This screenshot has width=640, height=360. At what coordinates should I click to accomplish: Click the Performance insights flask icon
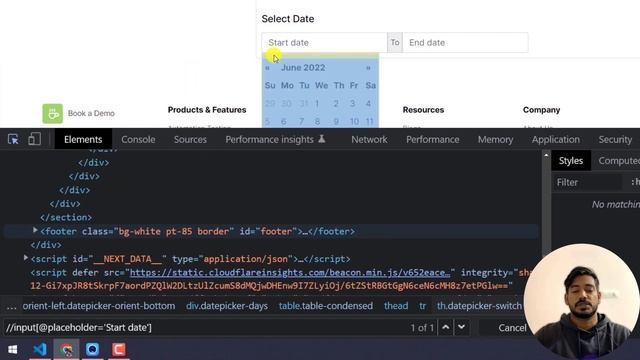click(x=322, y=139)
